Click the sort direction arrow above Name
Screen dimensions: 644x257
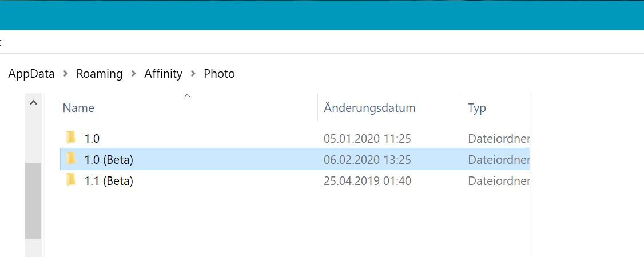(187, 96)
